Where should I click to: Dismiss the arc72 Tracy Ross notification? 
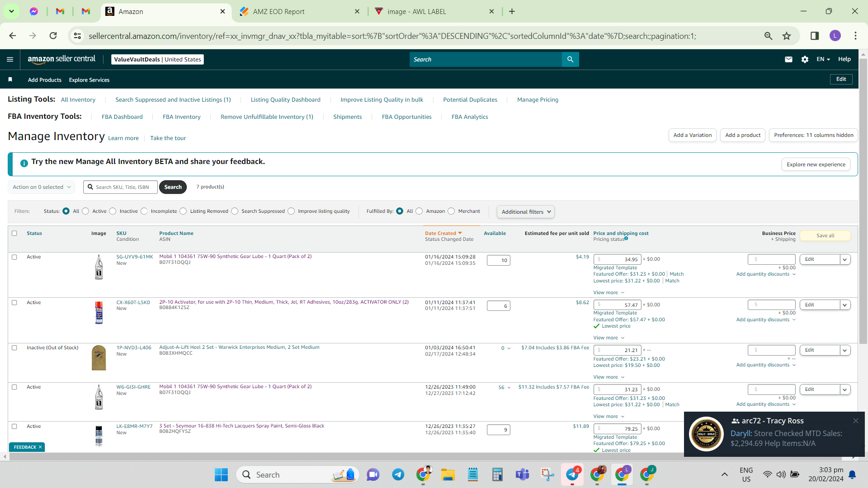click(x=855, y=421)
